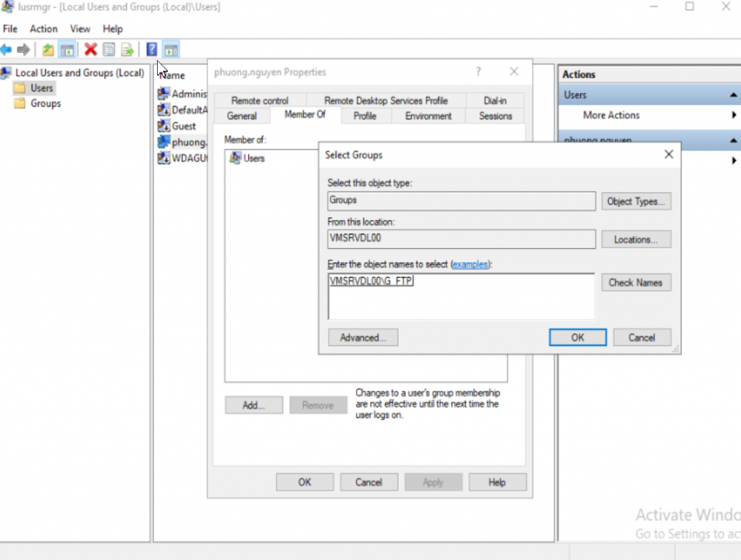Switch to the Sessions tab

pyautogui.click(x=494, y=116)
